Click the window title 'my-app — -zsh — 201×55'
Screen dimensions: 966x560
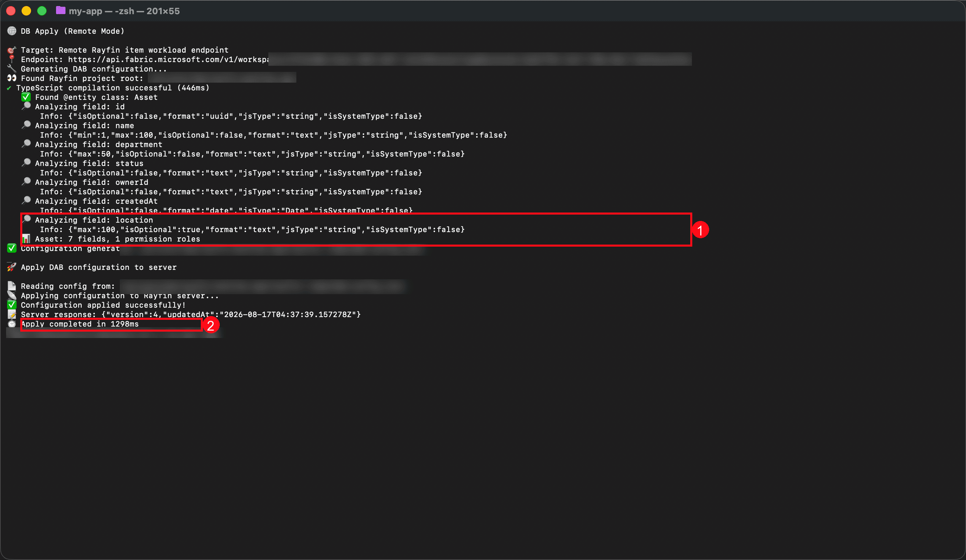click(x=124, y=11)
